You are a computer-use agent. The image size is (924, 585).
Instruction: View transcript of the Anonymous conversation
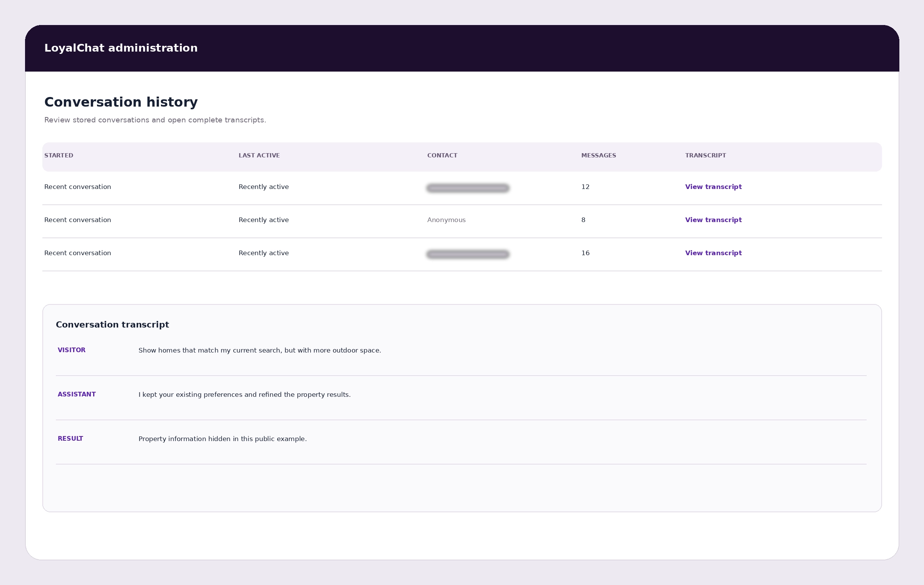coord(713,220)
